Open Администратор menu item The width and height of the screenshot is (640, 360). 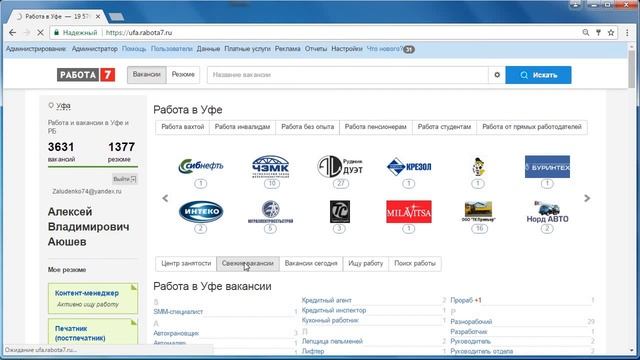pos(95,49)
